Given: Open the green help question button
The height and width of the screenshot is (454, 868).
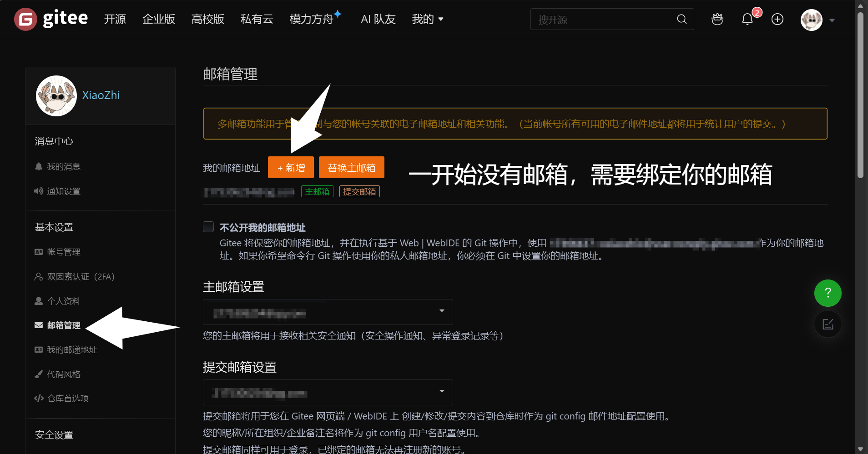Looking at the screenshot, I should 828,293.
